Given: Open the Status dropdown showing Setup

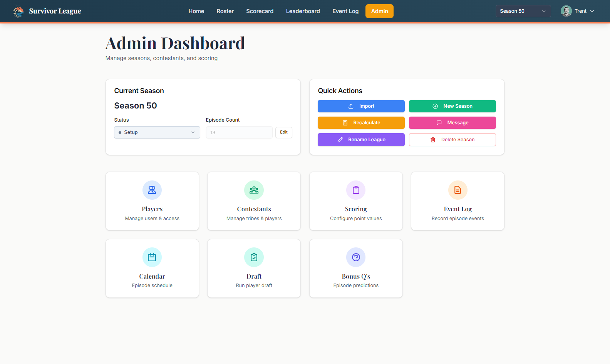Looking at the screenshot, I should [157, 132].
